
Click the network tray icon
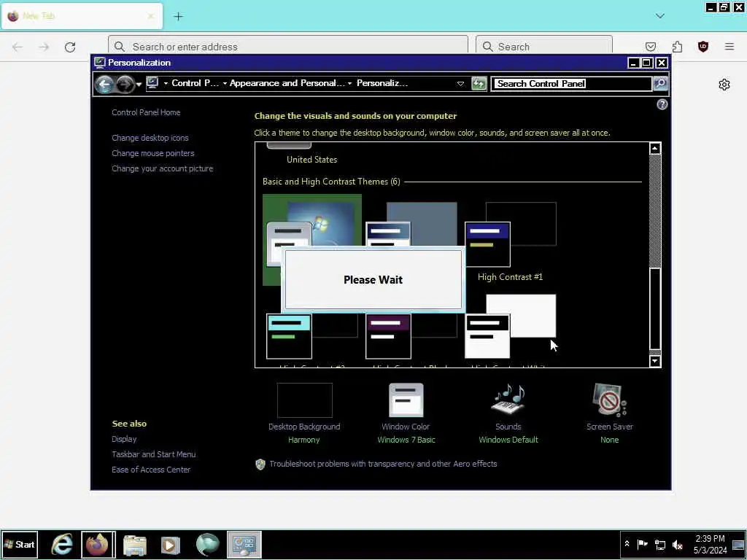(x=659, y=545)
